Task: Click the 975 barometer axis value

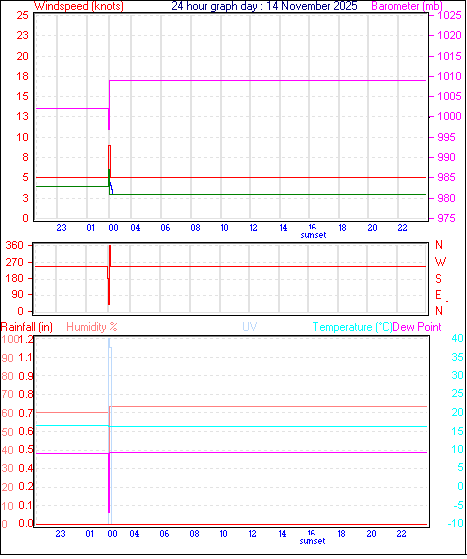Action: 446,218
